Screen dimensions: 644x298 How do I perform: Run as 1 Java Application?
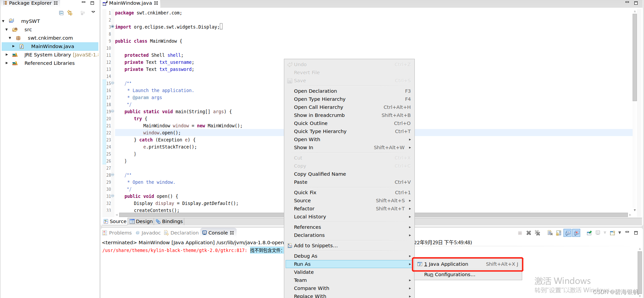coord(468,264)
